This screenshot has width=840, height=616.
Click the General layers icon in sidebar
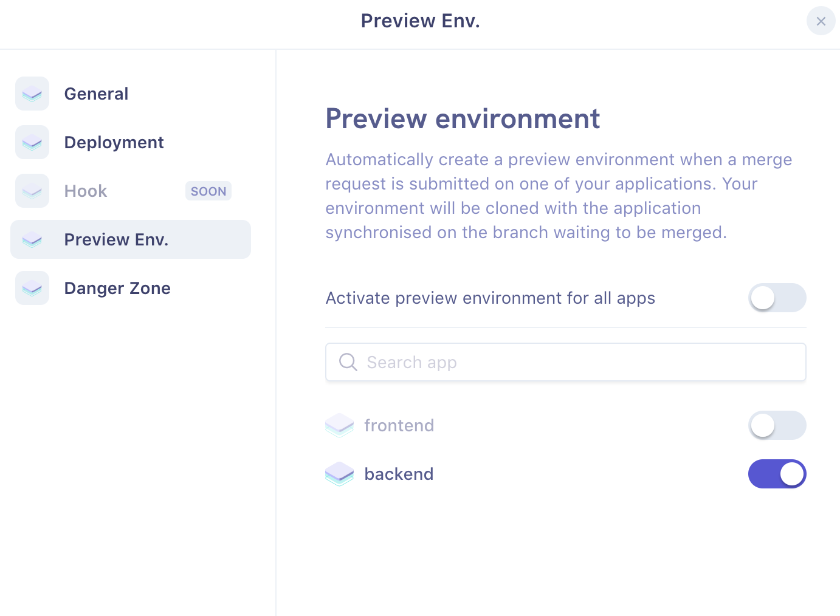click(x=32, y=94)
